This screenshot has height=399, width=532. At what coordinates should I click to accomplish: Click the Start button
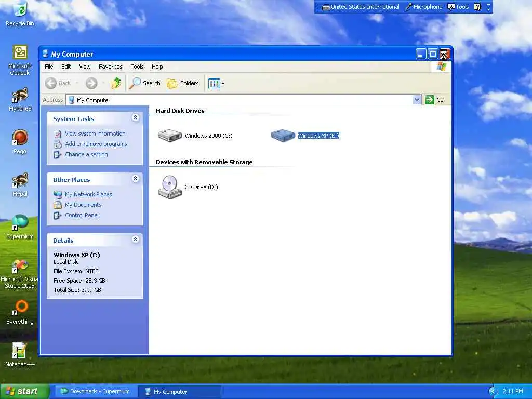tap(24, 392)
